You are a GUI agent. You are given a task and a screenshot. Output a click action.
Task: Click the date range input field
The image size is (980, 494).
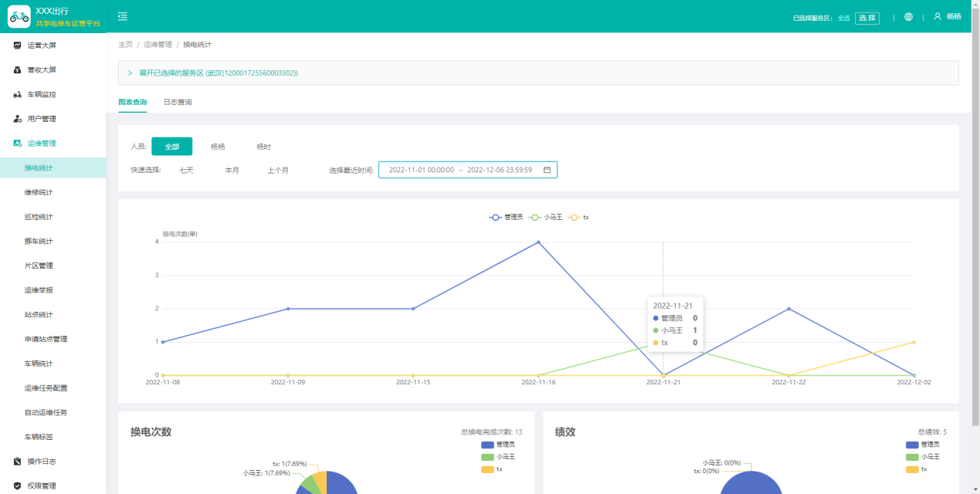[468, 170]
